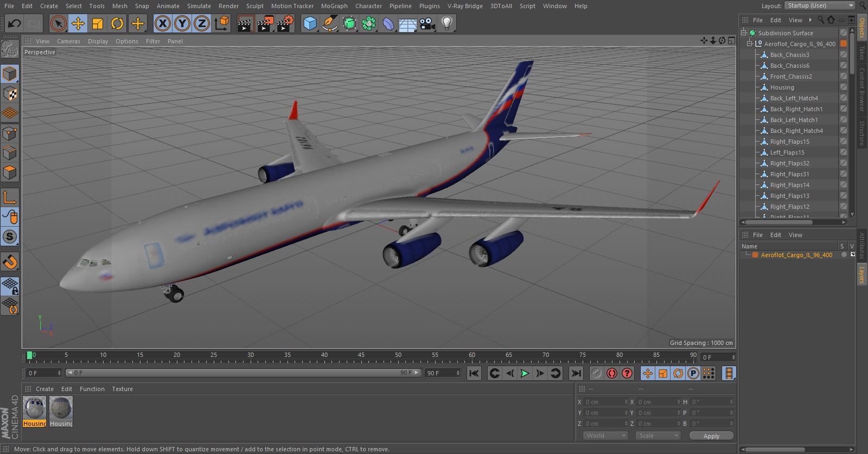
Task: Activate the Rotate tool
Action: point(117,23)
